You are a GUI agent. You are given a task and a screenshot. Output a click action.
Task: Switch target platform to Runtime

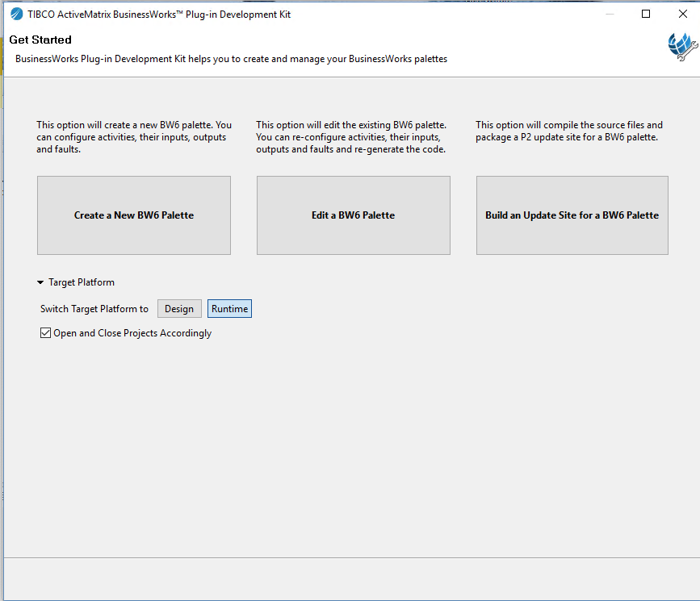coord(229,309)
